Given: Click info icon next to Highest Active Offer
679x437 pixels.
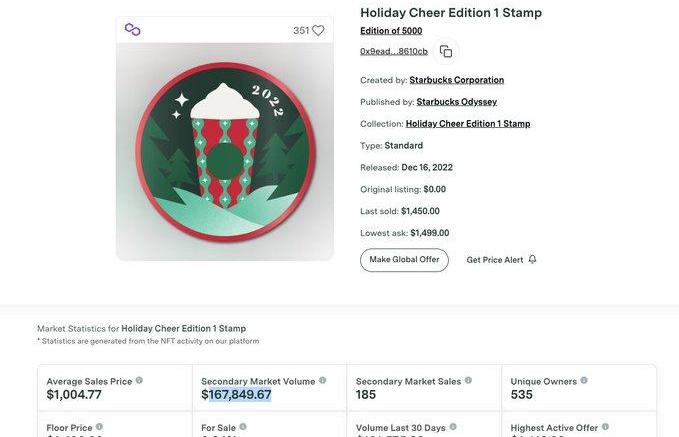Looking at the screenshot, I should coord(605,427).
